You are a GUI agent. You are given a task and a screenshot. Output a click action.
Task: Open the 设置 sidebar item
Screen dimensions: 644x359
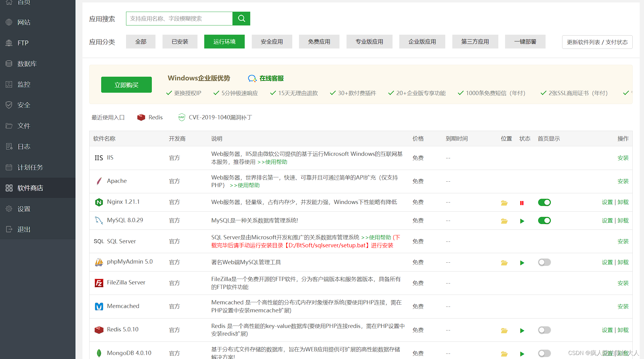pos(37,209)
